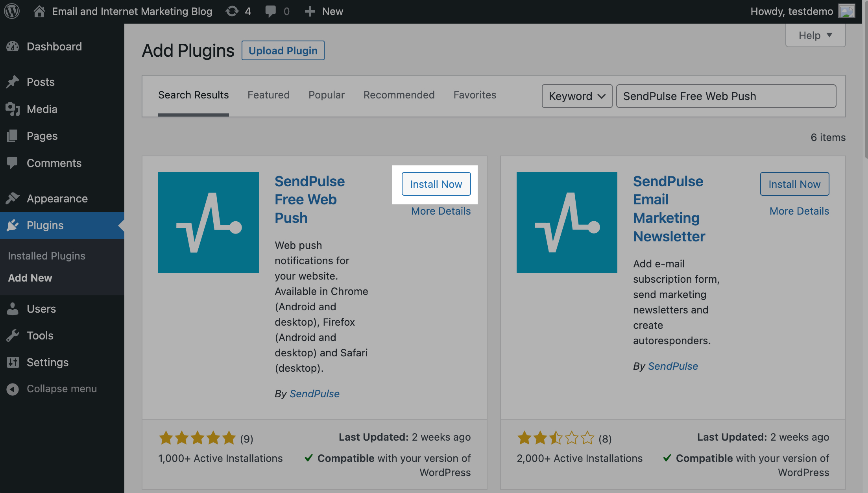Open More Details for Email Marketing Newsletter
The height and width of the screenshot is (493, 868).
tap(799, 211)
